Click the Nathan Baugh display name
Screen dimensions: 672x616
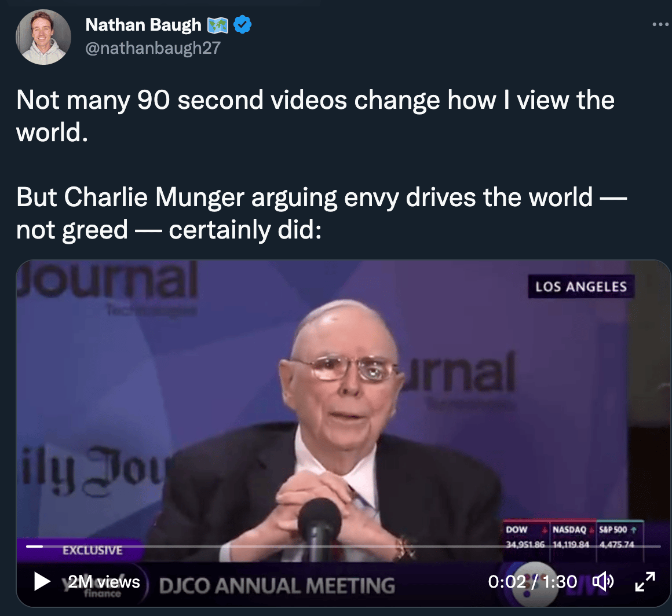[143, 25]
